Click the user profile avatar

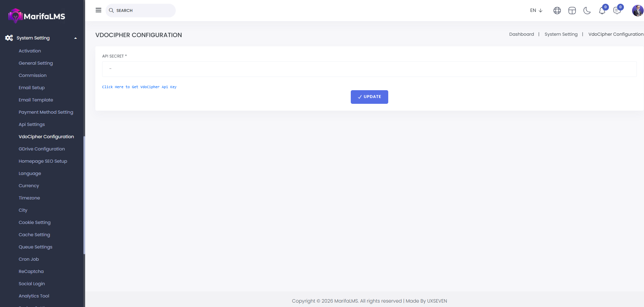[x=637, y=11]
